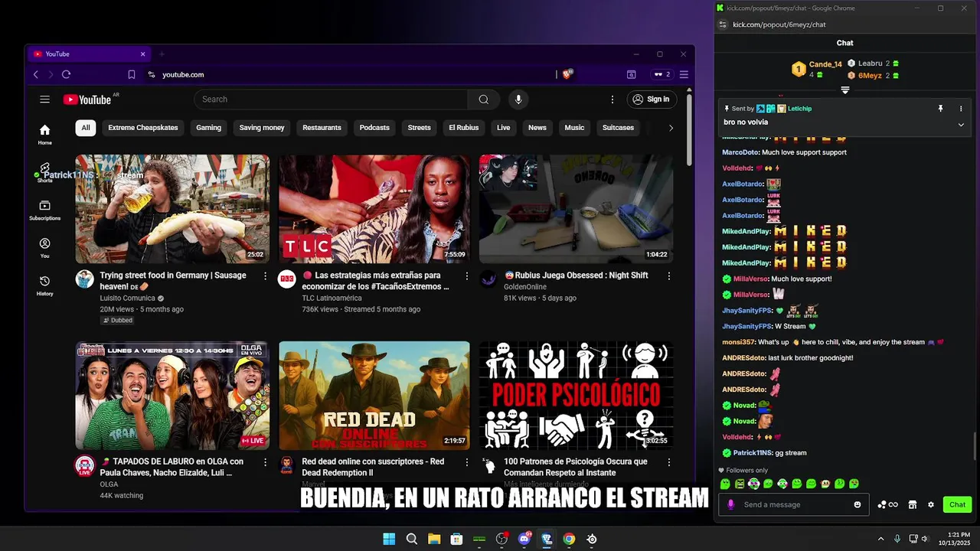
Task: Select the All filter chip
Action: [86, 128]
